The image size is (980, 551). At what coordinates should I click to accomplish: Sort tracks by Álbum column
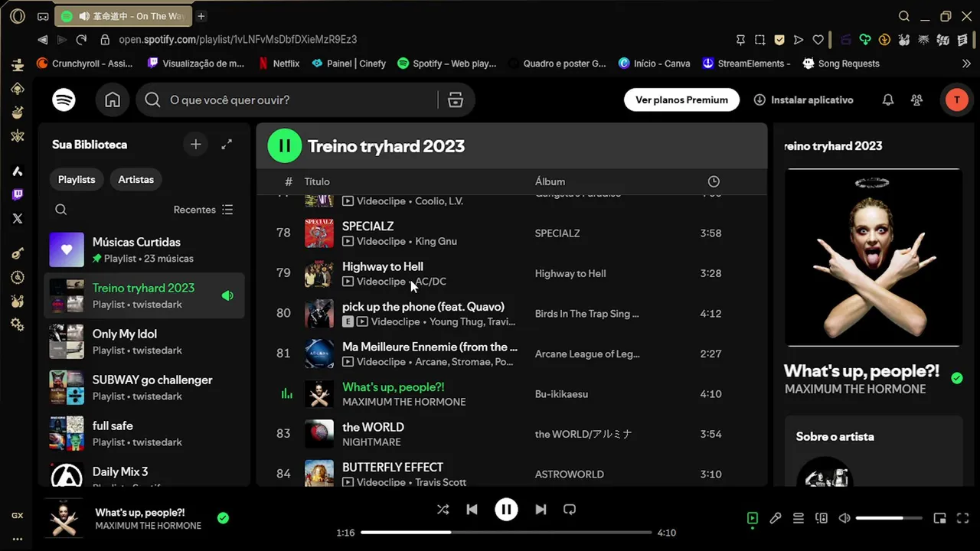pyautogui.click(x=550, y=181)
